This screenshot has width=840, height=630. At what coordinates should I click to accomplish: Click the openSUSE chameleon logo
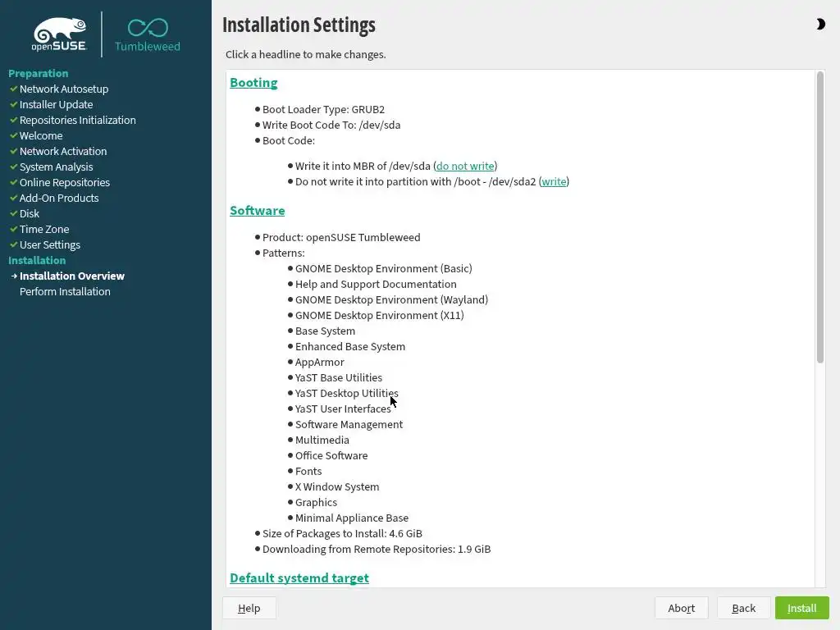[x=59, y=34]
